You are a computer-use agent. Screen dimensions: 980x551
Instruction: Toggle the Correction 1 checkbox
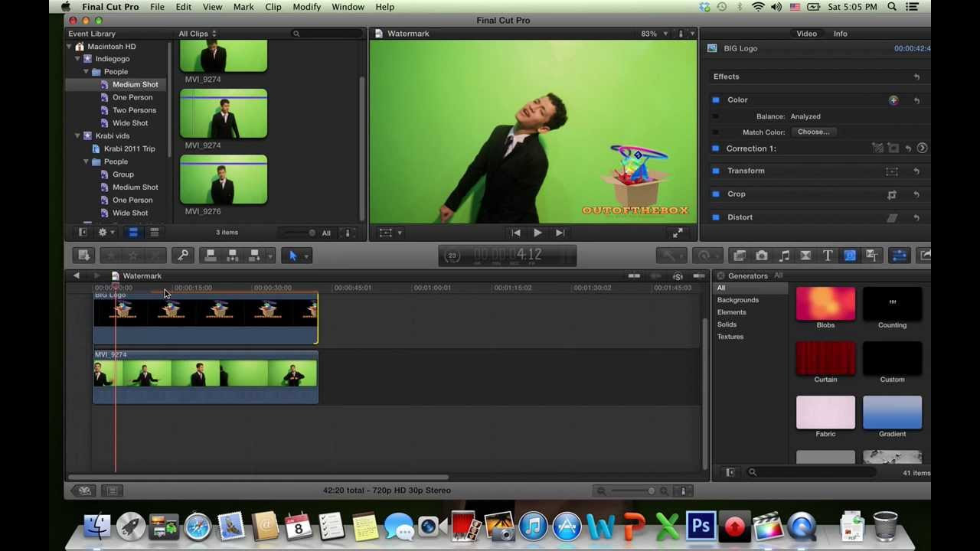pyautogui.click(x=716, y=148)
